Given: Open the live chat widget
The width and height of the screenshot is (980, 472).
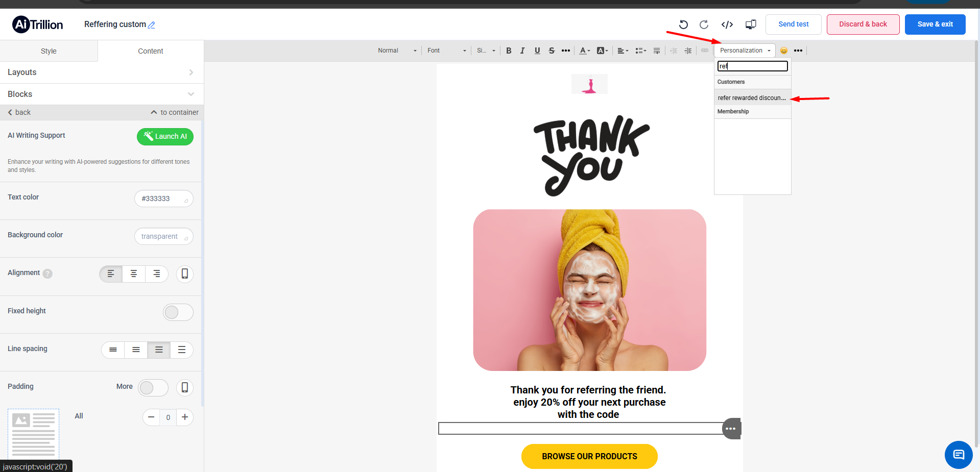Looking at the screenshot, I should [959, 455].
